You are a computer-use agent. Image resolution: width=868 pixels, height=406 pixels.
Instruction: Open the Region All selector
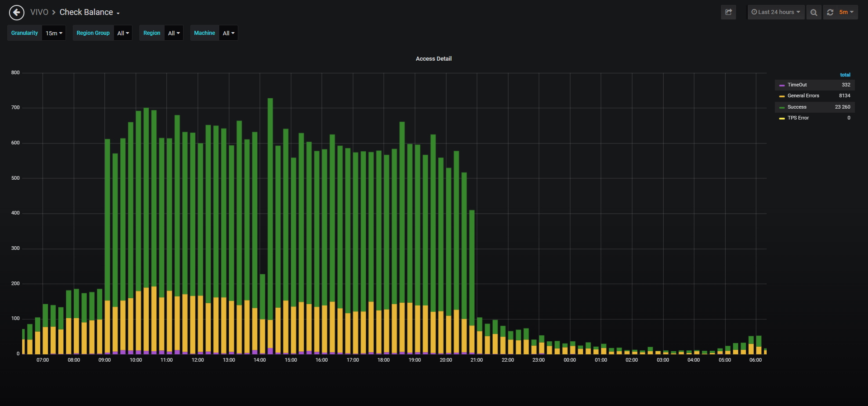tap(174, 33)
